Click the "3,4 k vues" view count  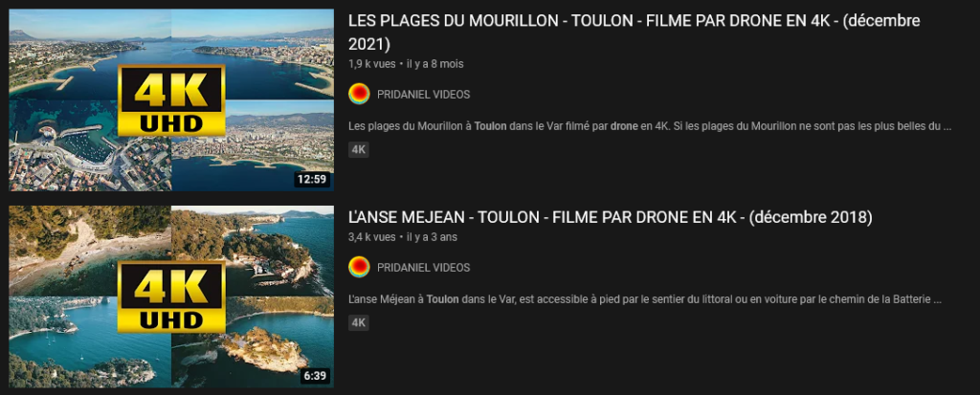click(372, 237)
